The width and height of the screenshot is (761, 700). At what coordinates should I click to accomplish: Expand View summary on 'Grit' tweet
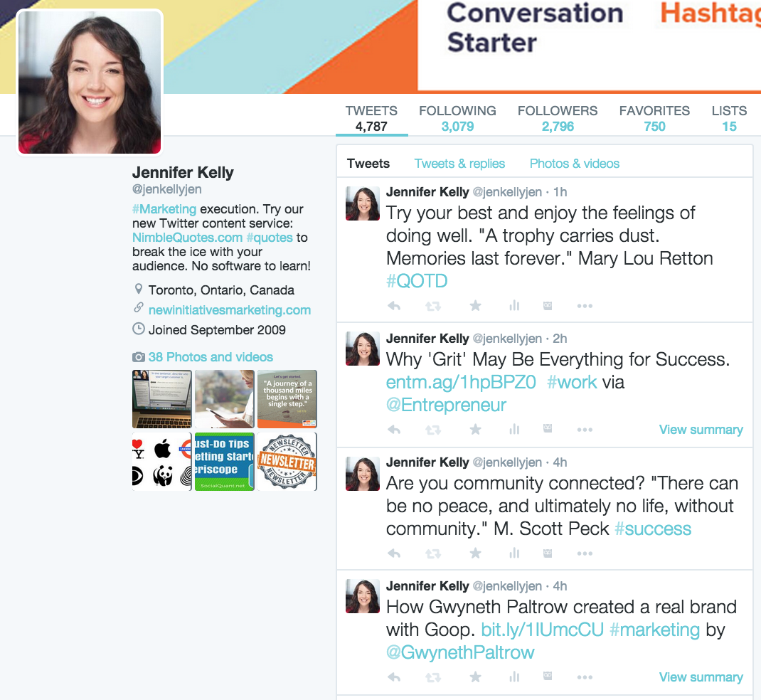click(701, 430)
